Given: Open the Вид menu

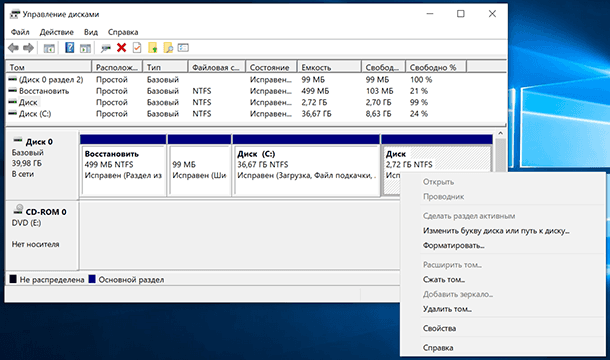Looking at the screenshot, I should [x=91, y=32].
